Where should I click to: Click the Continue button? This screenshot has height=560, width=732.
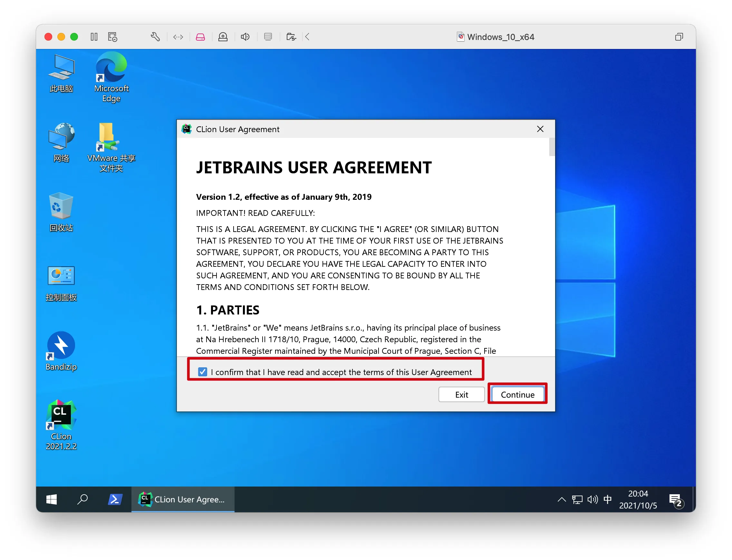coord(517,395)
